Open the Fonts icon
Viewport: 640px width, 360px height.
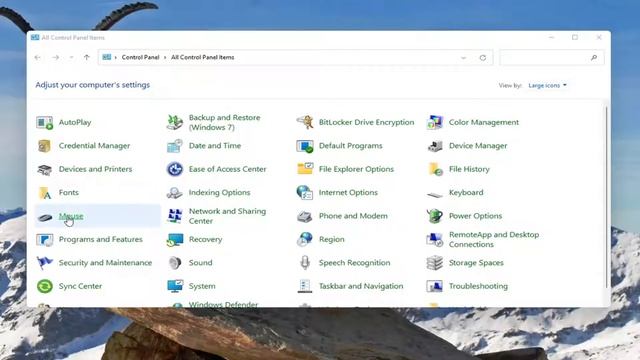click(x=44, y=193)
